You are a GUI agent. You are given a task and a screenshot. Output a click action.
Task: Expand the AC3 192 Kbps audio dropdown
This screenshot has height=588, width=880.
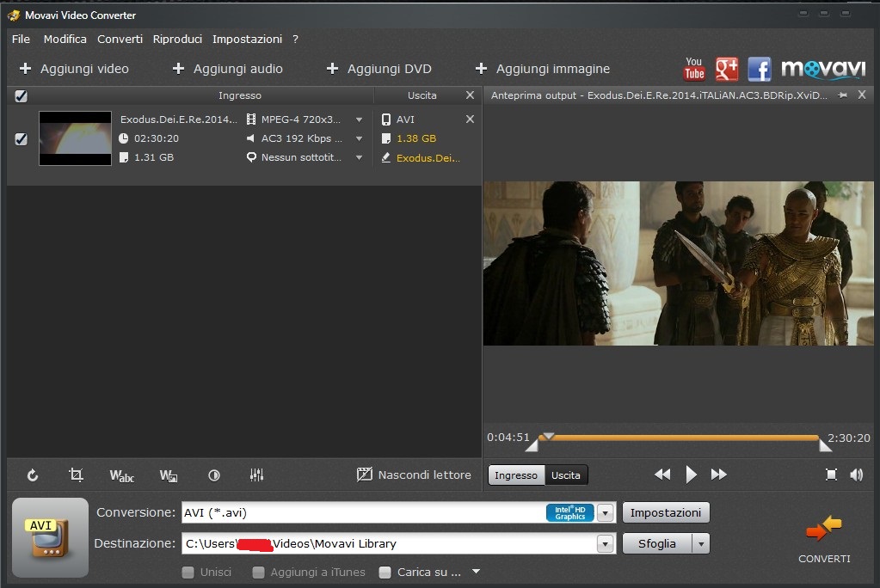click(x=360, y=138)
